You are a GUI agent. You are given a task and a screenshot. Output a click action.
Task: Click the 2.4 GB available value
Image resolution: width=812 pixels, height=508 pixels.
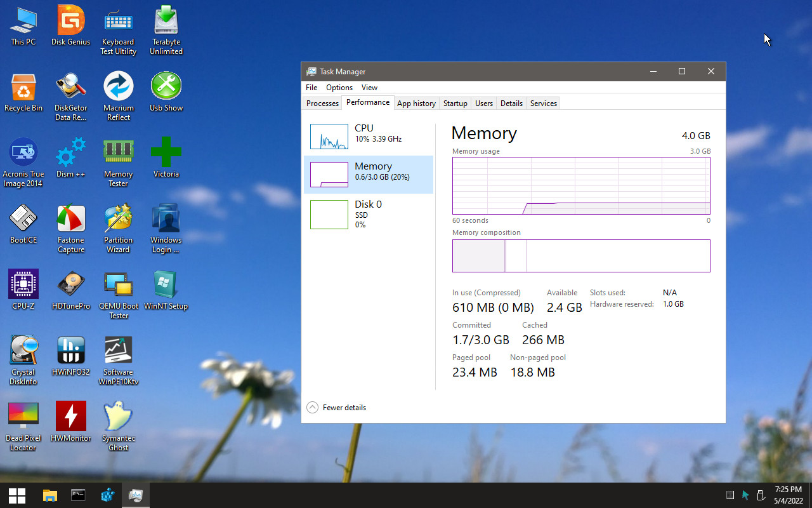564,308
